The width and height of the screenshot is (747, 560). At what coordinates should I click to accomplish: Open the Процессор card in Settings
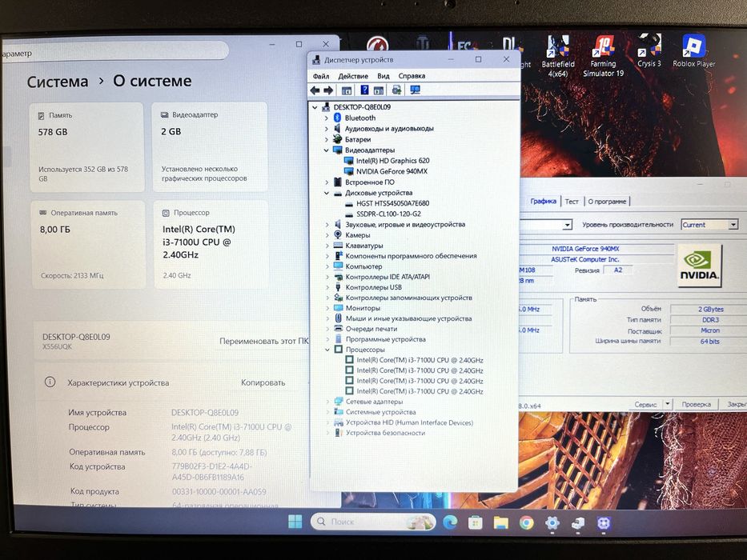(x=211, y=245)
